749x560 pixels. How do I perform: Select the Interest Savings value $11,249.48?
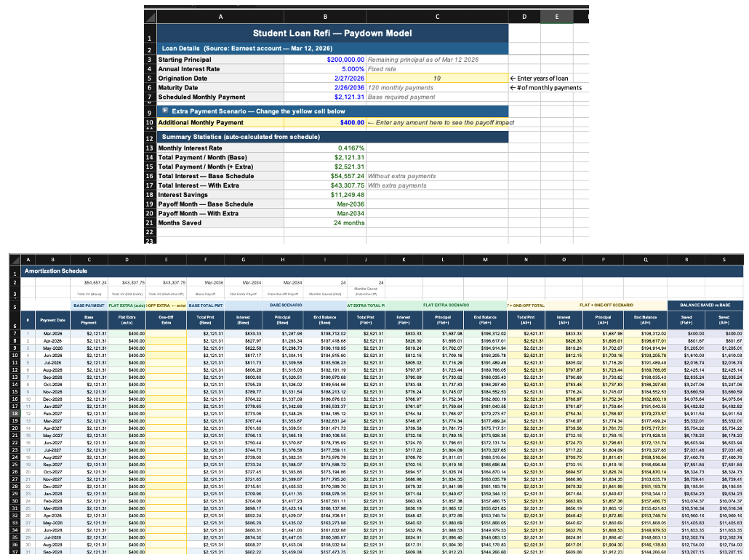point(325,194)
